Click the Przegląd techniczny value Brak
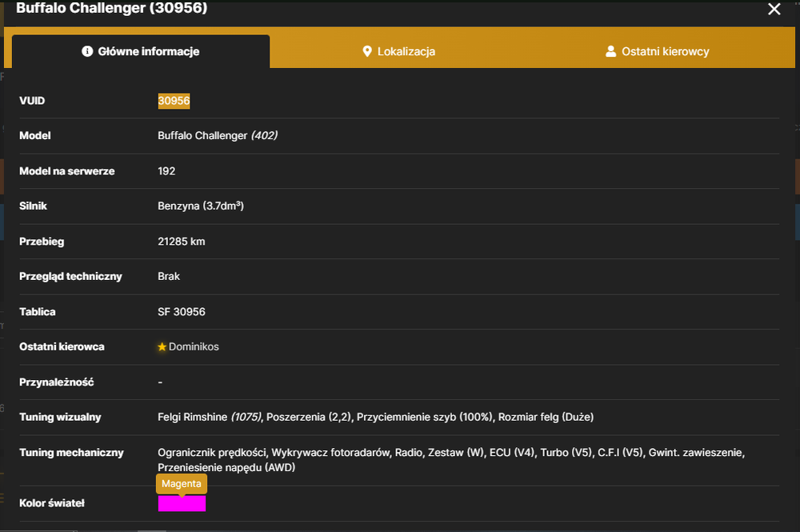Image resolution: width=800 pixels, height=532 pixels. pos(169,277)
